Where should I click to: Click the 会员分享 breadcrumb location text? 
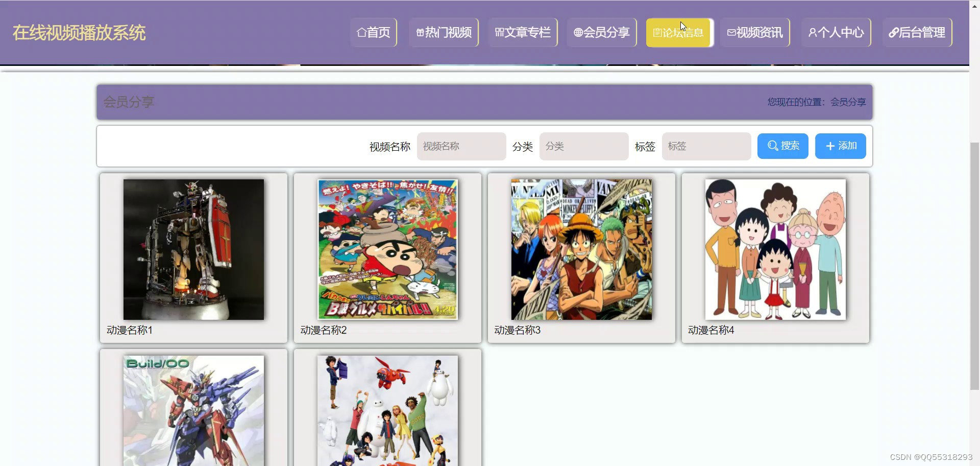(x=848, y=102)
